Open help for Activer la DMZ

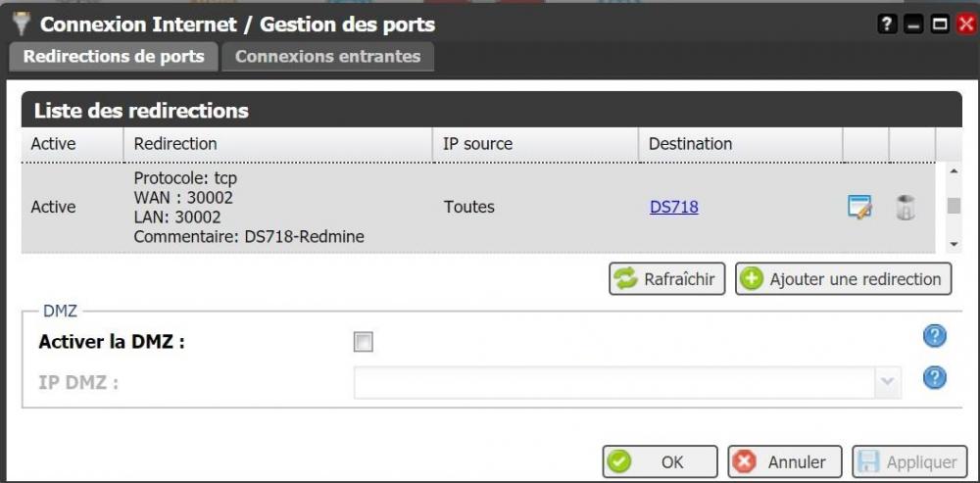935,336
